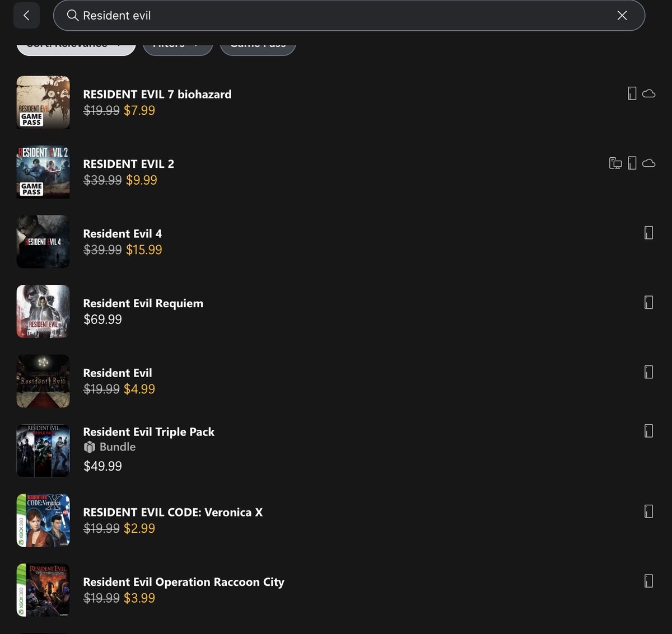Click the console icon for Triple Pack
The width and height of the screenshot is (672, 634).
[x=649, y=431]
